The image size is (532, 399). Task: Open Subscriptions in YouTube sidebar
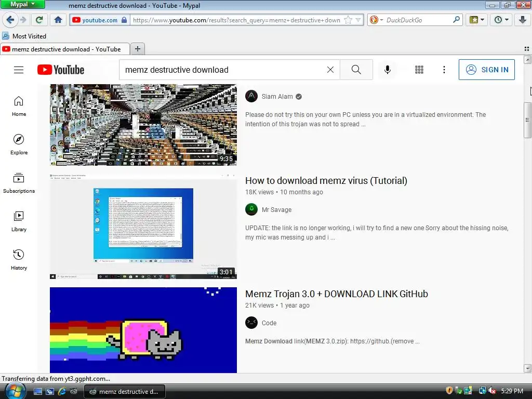pyautogui.click(x=19, y=183)
